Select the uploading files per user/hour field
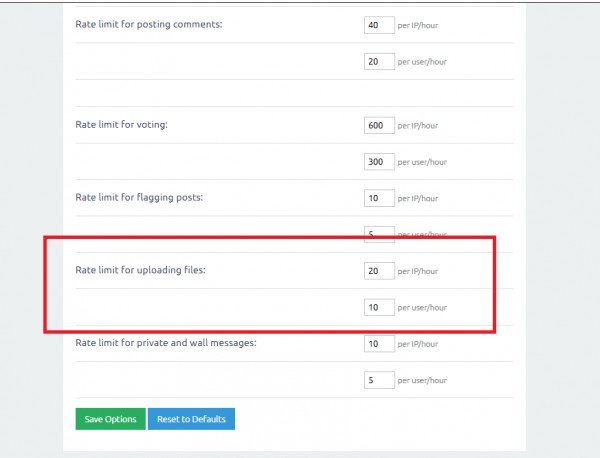This screenshot has width=600, height=458. [379, 307]
